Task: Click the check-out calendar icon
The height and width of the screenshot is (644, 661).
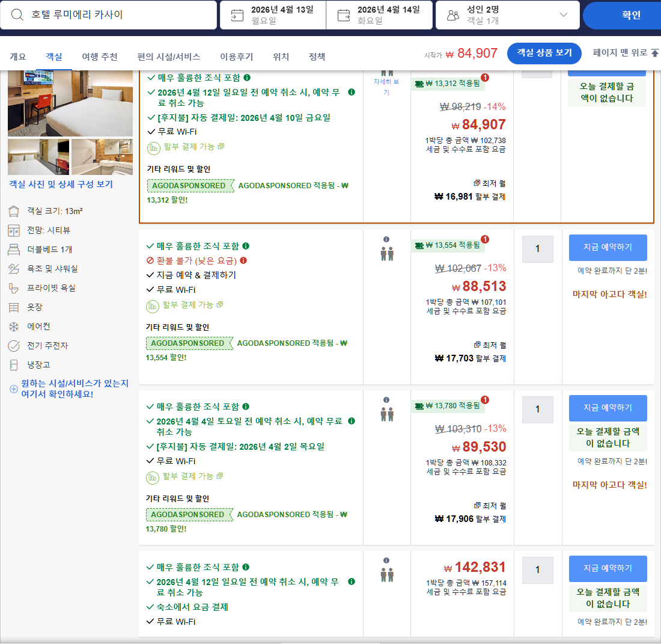Action: pyautogui.click(x=344, y=15)
